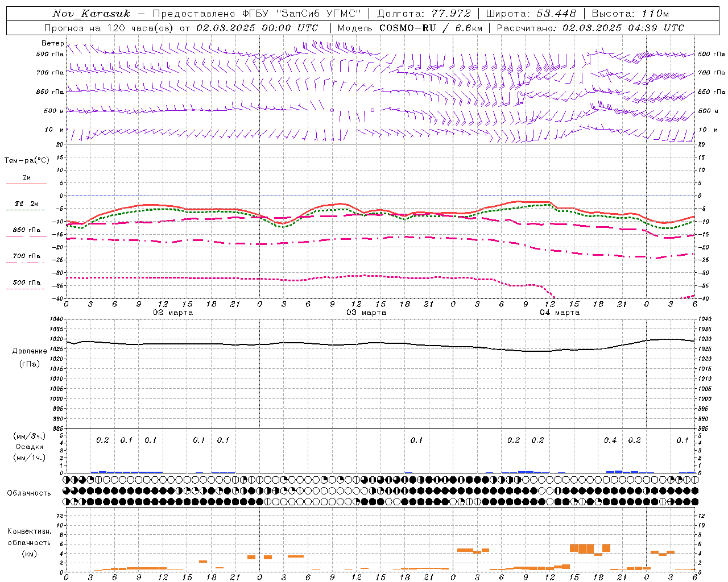The image size is (728, 582).
Task: Select the 'Долгота: 77.972' longitude field
Action: pos(424,14)
